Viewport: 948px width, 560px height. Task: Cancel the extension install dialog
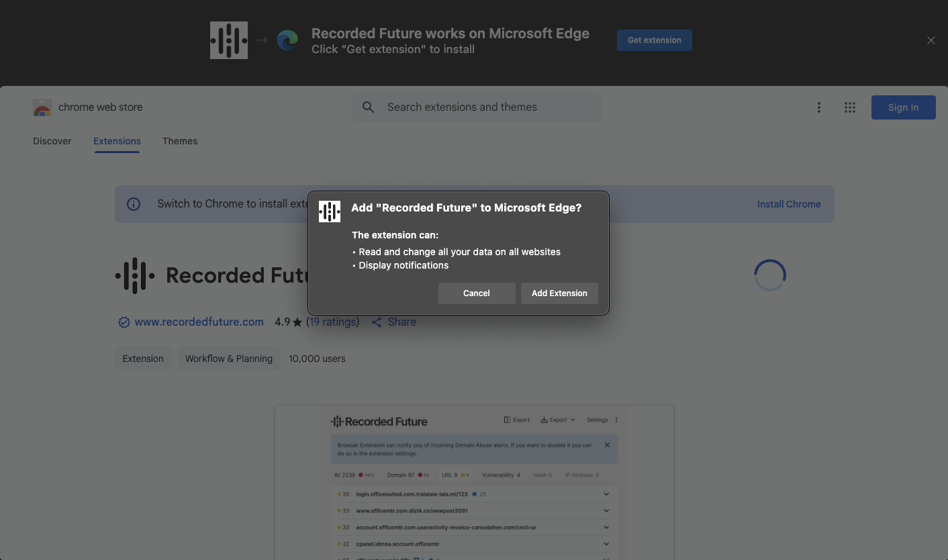[x=477, y=293]
